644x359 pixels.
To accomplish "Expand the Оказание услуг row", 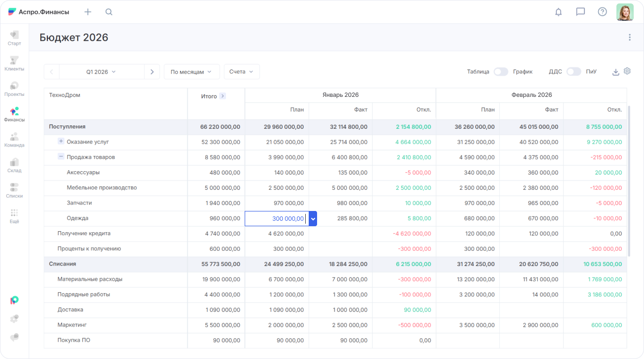I will tap(61, 142).
